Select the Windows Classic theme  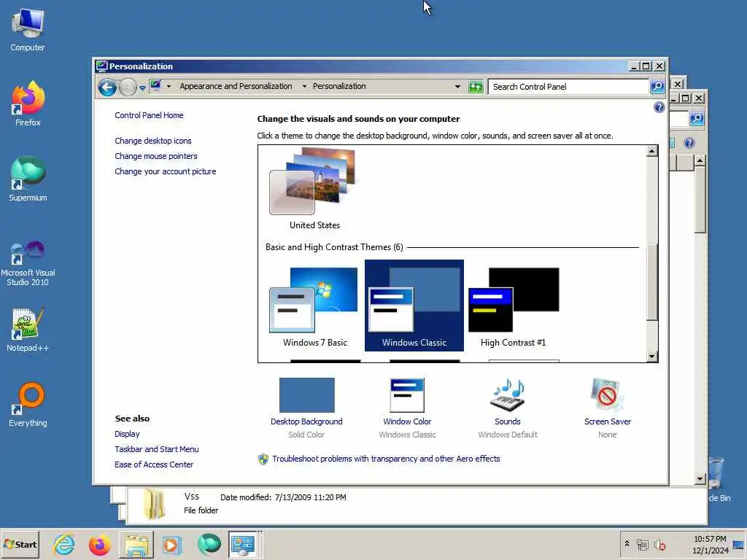[414, 306]
